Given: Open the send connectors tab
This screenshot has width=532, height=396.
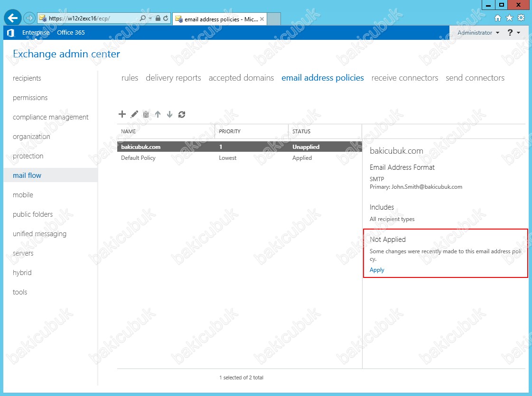Looking at the screenshot, I should click(475, 78).
